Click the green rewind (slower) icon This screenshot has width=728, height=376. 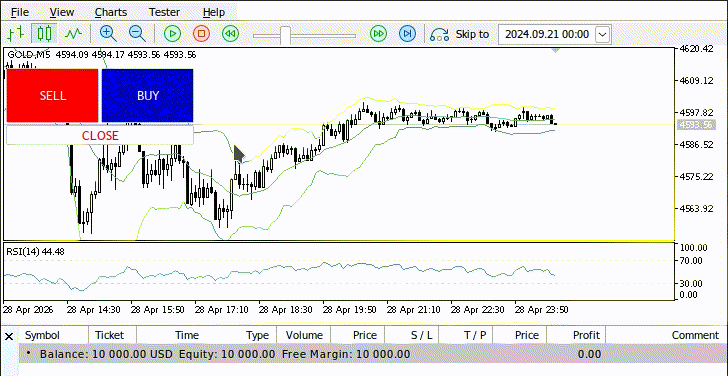point(230,33)
